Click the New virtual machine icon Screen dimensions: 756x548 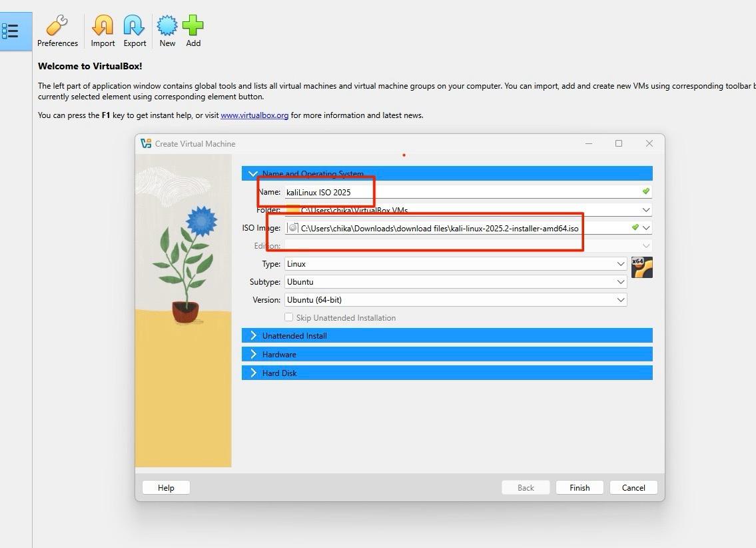167,31
